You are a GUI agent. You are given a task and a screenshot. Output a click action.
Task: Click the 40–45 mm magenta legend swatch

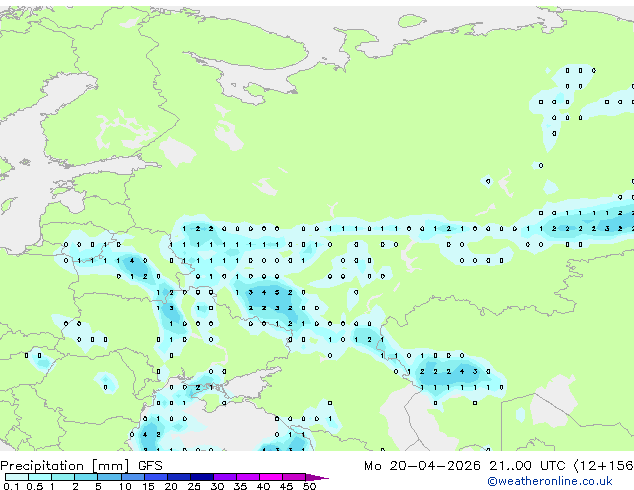click(x=271, y=477)
